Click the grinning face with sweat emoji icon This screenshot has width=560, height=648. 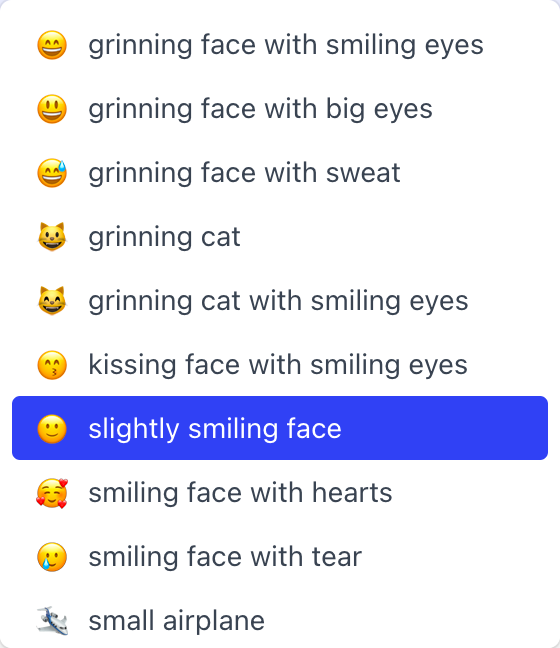[x=52, y=173]
